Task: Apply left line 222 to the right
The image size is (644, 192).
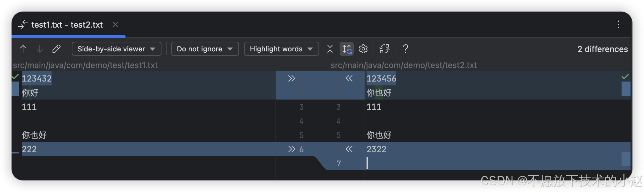Action: [291, 149]
